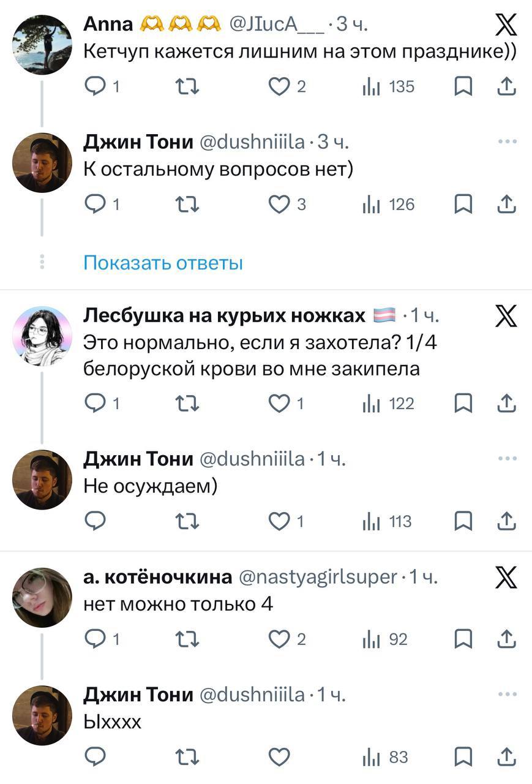
Task: Click "Показать ответы" to show replies
Action: pyautogui.click(x=163, y=263)
